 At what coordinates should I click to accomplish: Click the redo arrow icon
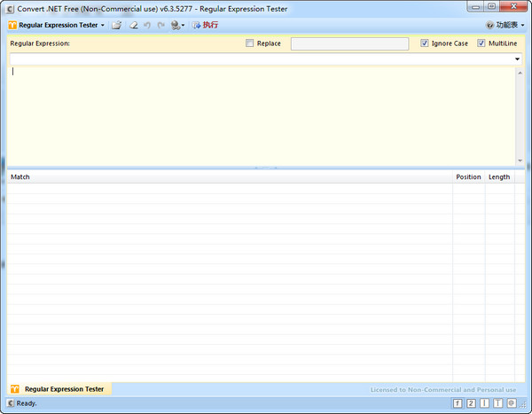[161, 25]
